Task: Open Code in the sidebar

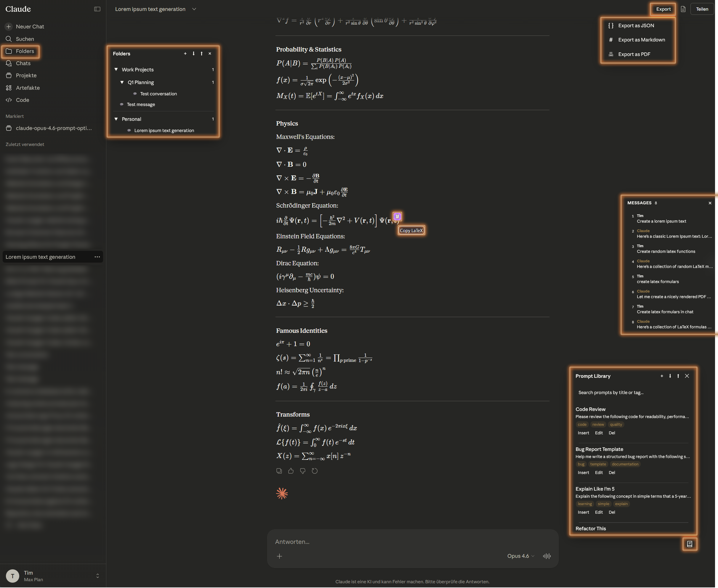Action: coord(17,100)
